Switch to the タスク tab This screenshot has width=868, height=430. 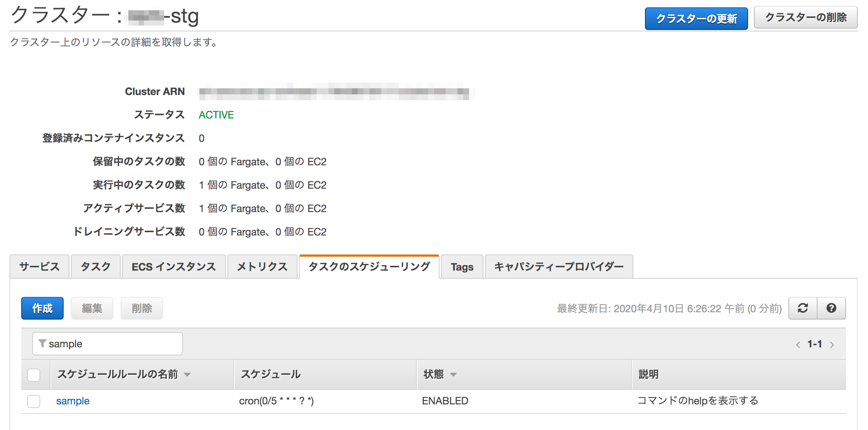click(x=96, y=267)
